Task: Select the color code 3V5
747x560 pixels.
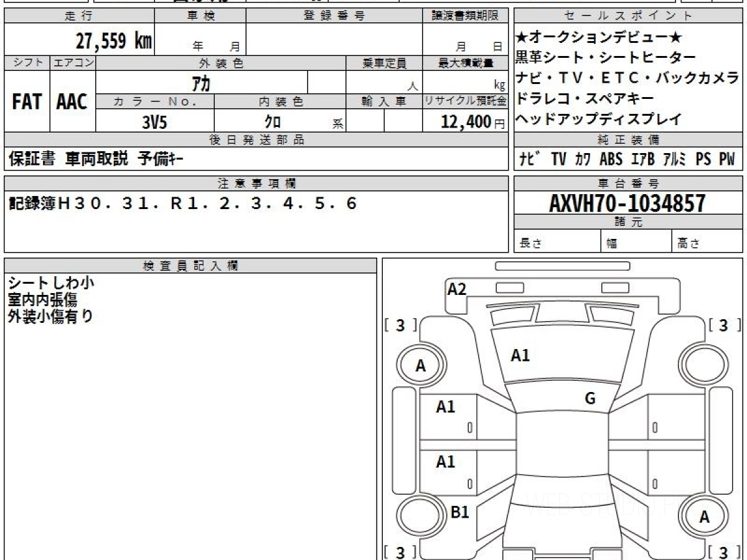Action: tap(154, 122)
